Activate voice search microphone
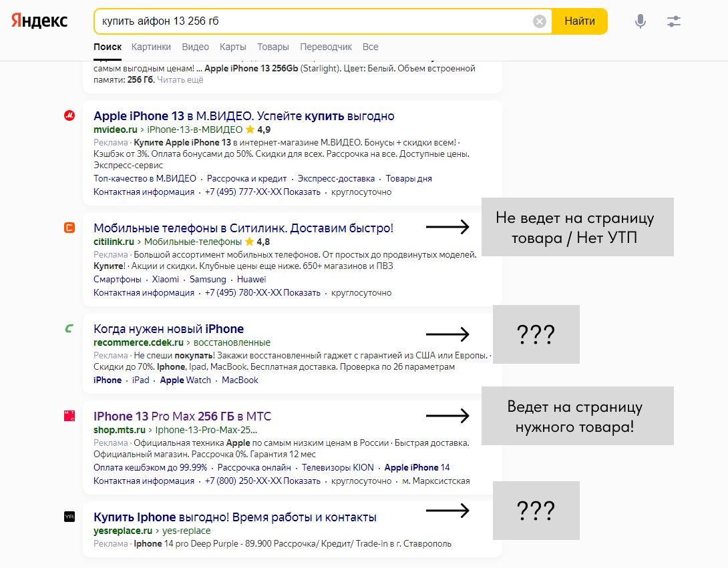Viewport: 728px width, 568px height. (x=641, y=21)
